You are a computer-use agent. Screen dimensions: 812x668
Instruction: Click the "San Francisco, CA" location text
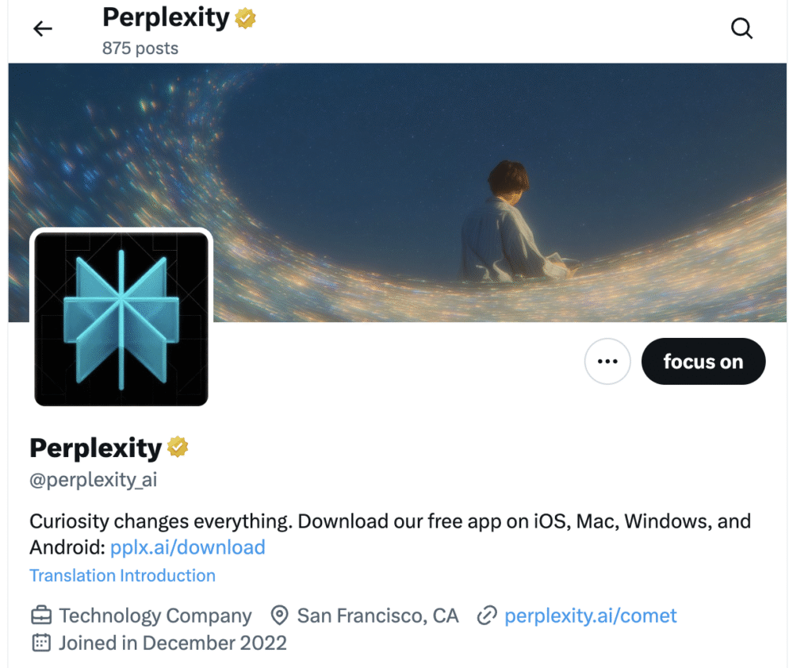click(x=378, y=616)
